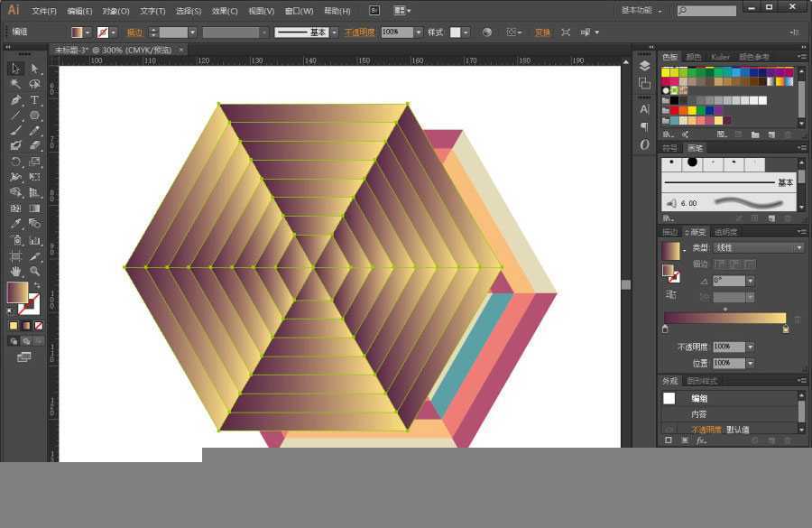The width and height of the screenshot is (812, 528).
Task: Click the 描边 label in control bar
Action: pos(134,32)
